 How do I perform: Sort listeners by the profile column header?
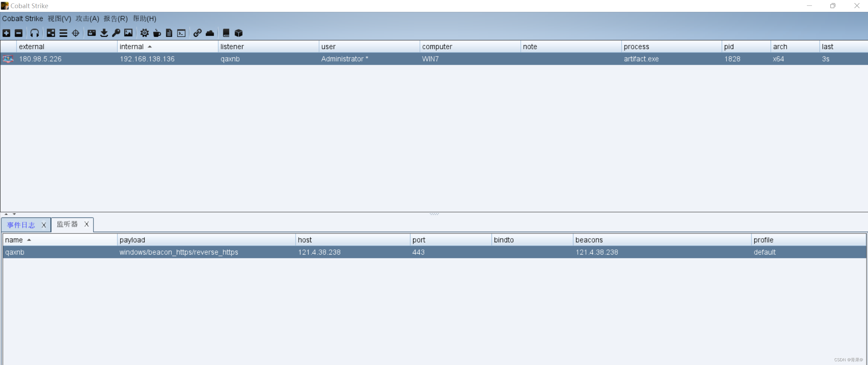[809, 240]
